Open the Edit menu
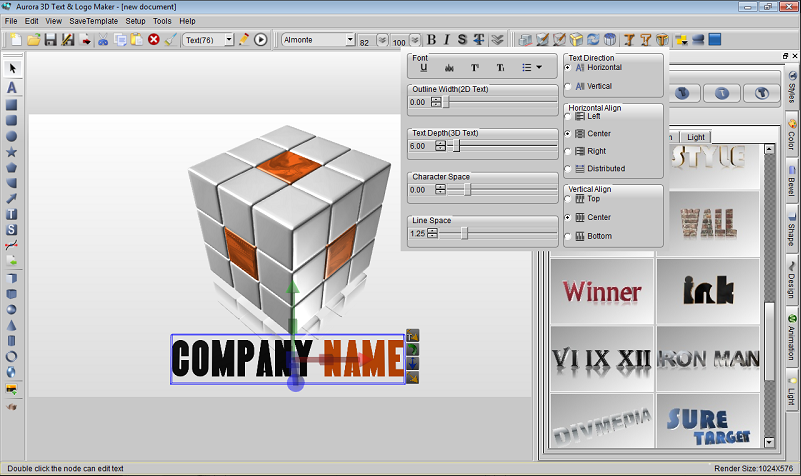 point(32,21)
